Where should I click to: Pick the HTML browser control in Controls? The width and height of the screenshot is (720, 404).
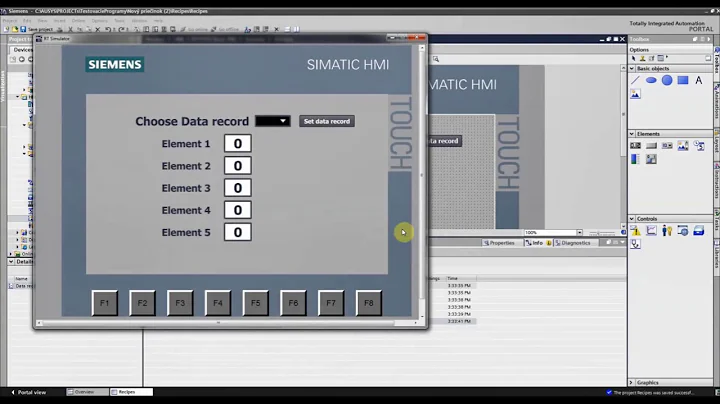point(683,230)
